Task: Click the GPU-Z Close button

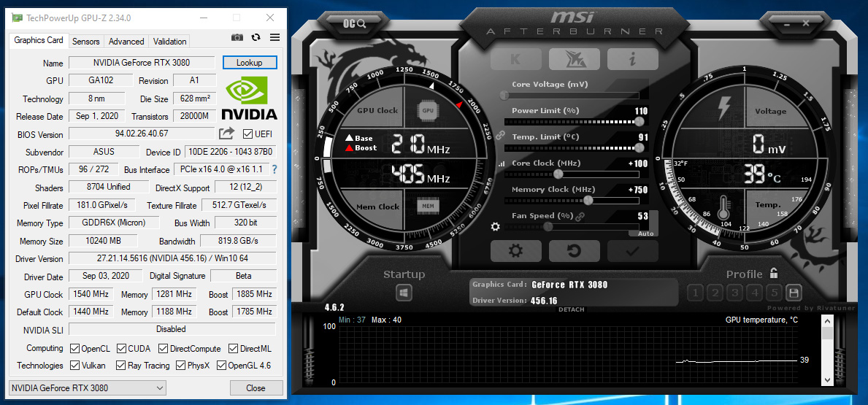Action: click(x=256, y=387)
